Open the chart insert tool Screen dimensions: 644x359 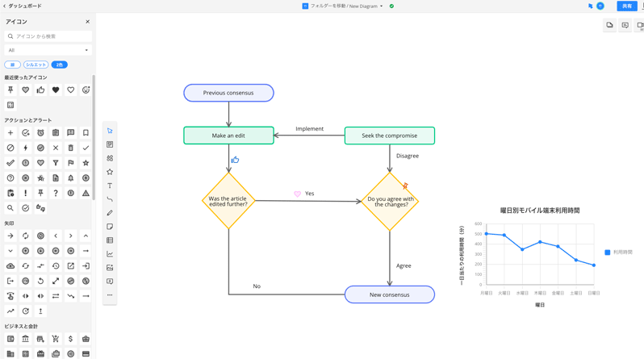tap(110, 254)
